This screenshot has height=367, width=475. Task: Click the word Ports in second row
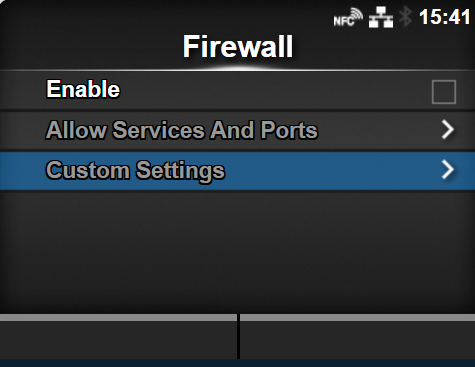coord(289,130)
